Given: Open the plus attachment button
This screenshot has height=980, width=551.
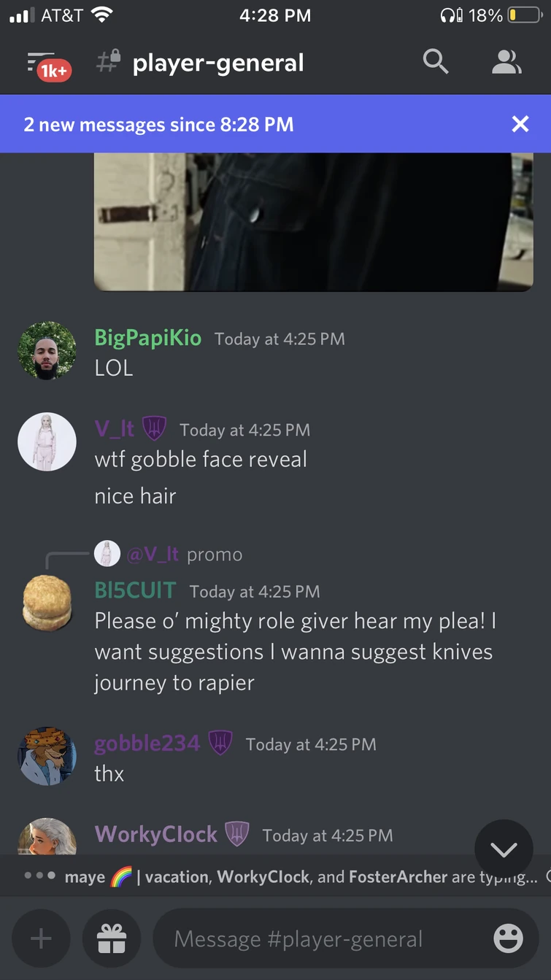Looking at the screenshot, I should pyautogui.click(x=41, y=938).
